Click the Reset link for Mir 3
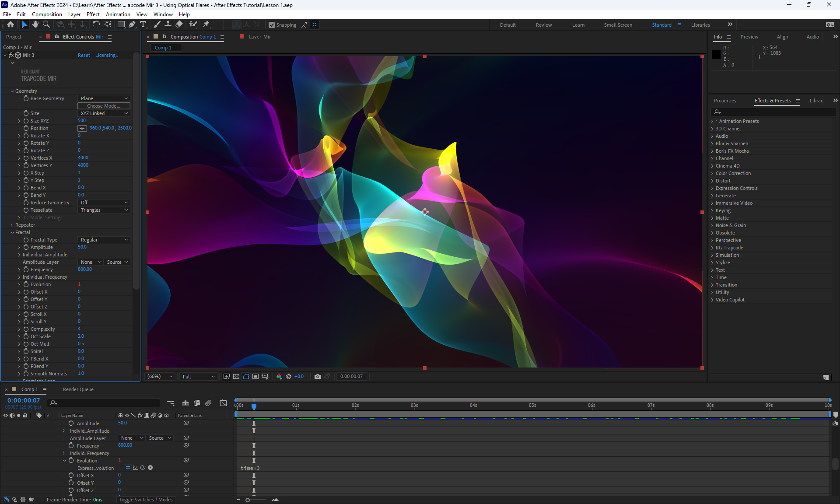This screenshot has width=840, height=504. [x=84, y=55]
